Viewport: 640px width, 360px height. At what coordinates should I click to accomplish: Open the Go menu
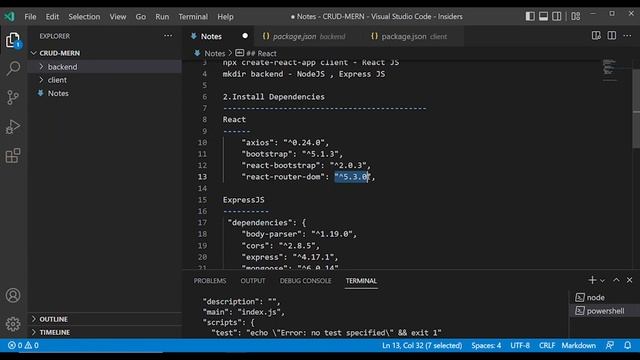click(141, 17)
